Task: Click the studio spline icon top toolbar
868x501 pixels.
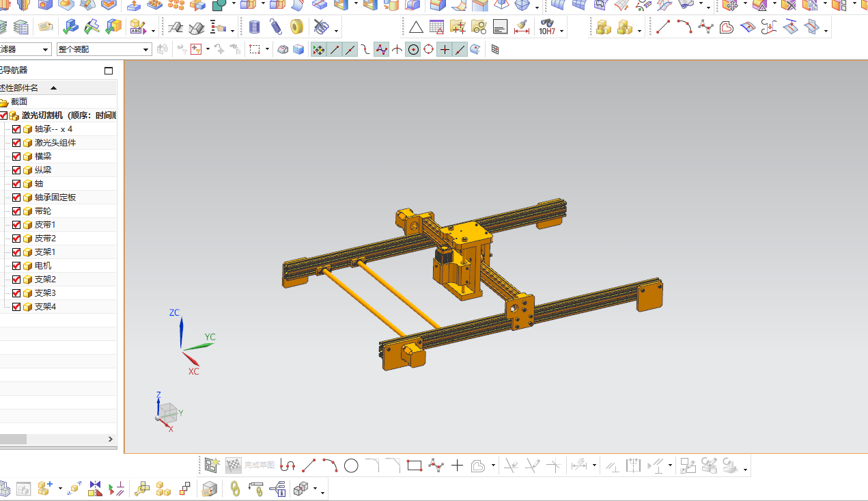Action: (705, 27)
